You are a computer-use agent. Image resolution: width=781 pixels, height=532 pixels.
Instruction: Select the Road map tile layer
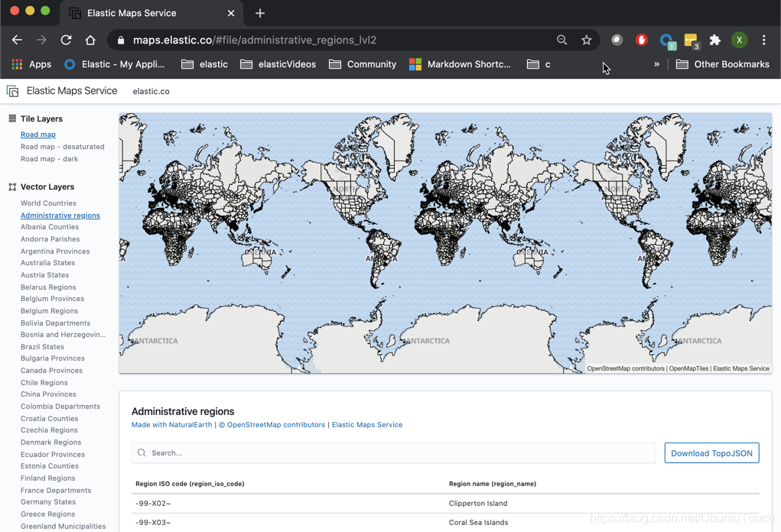pyautogui.click(x=37, y=135)
